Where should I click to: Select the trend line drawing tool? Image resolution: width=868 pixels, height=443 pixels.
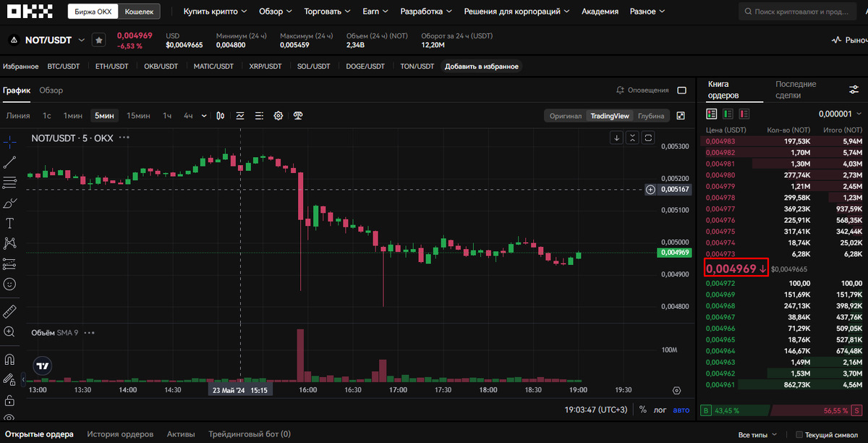click(10, 161)
